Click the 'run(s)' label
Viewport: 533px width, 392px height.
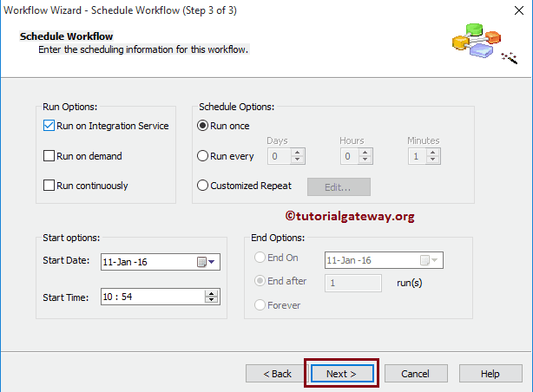tap(410, 283)
